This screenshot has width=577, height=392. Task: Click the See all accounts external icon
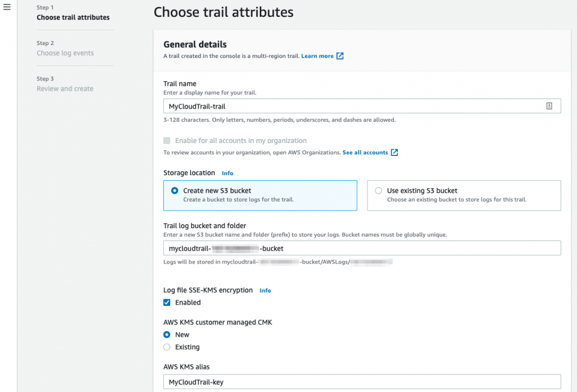click(394, 152)
